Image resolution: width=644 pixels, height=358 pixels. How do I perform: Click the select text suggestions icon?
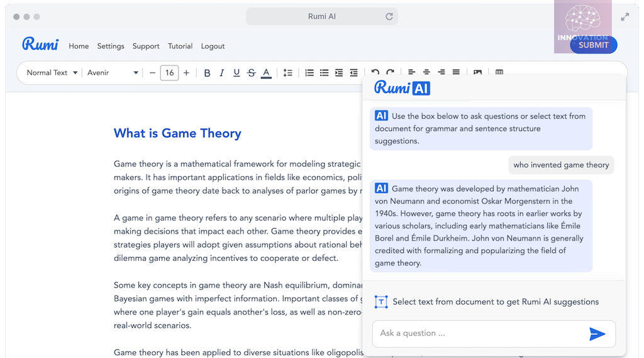pyautogui.click(x=381, y=302)
